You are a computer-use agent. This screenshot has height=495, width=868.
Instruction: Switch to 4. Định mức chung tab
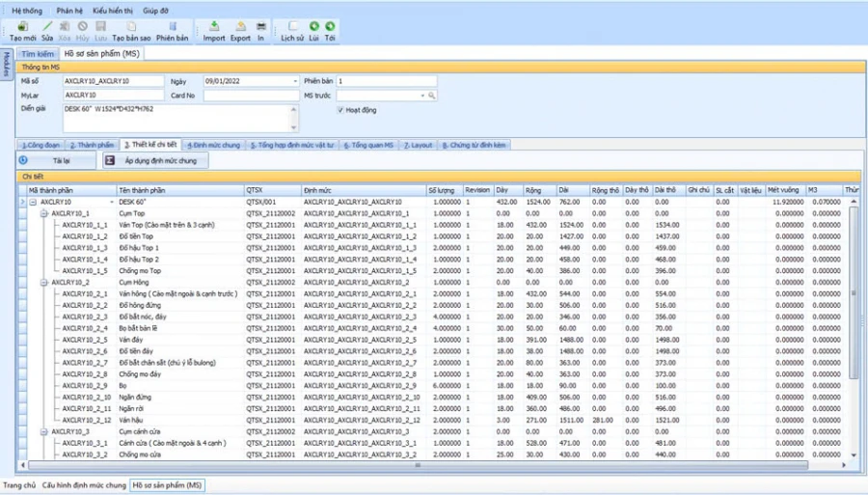click(x=214, y=145)
